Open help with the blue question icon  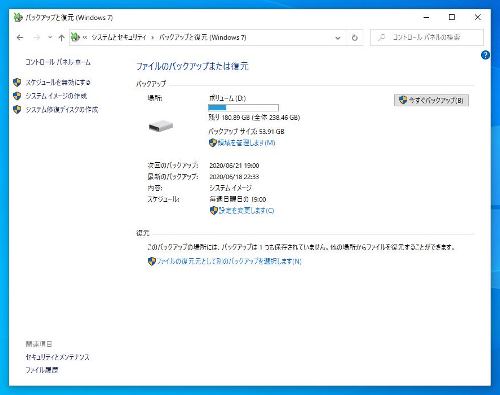(485, 55)
